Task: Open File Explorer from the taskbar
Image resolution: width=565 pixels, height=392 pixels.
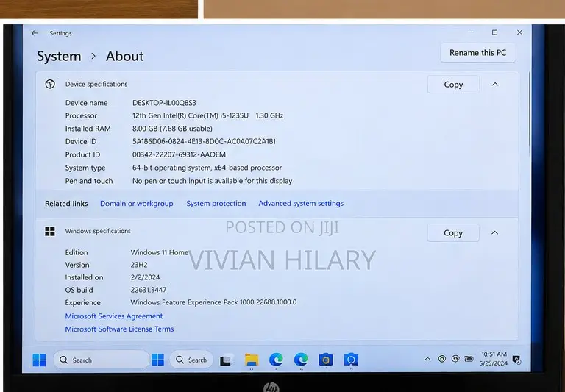Action: (252, 360)
